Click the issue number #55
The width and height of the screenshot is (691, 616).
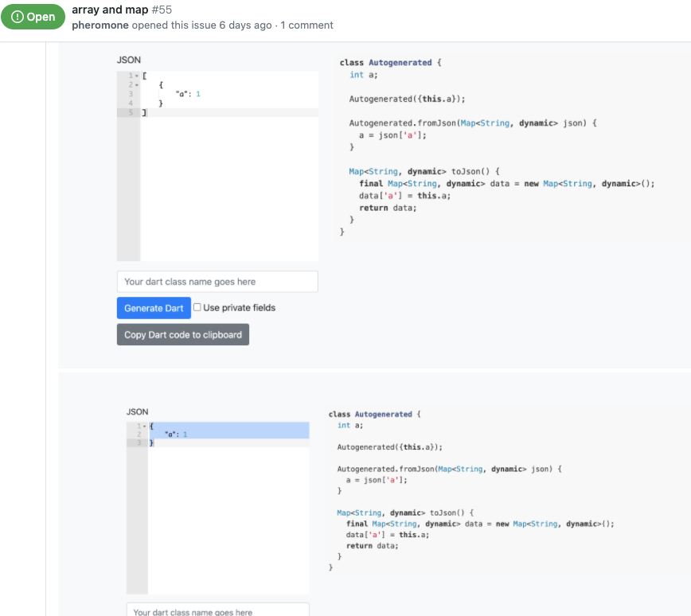pyautogui.click(x=162, y=10)
